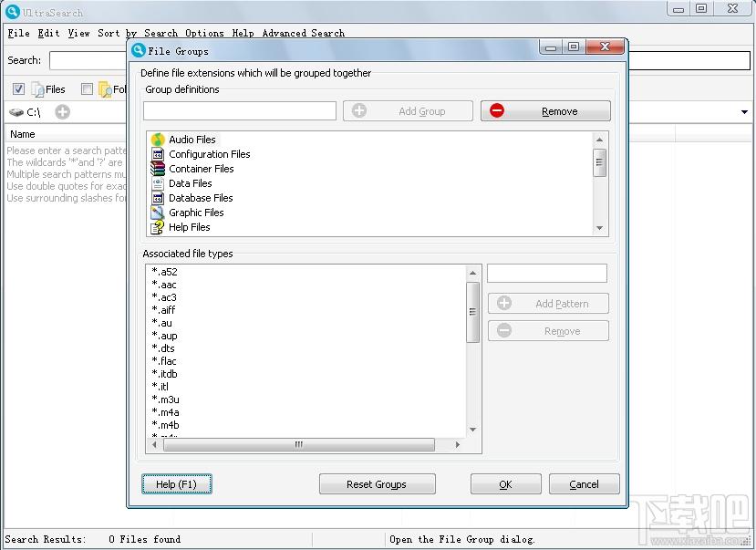Select the Configuration Files group icon

pos(158,154)
